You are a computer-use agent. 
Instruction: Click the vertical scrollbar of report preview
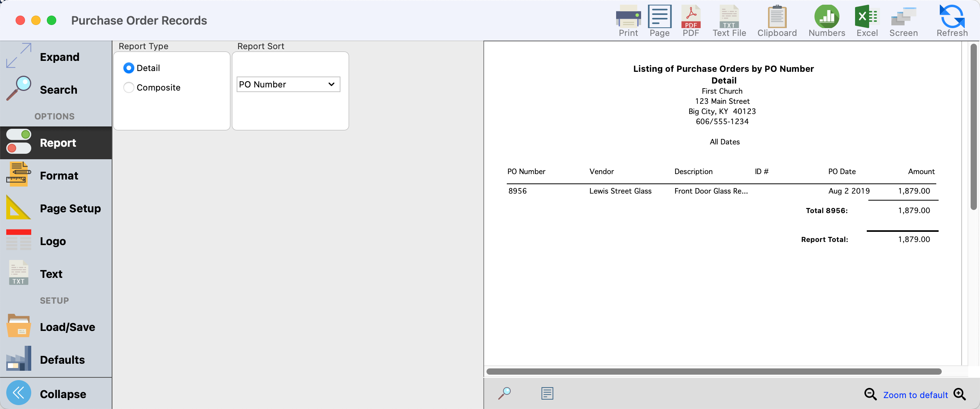[973, 127]
